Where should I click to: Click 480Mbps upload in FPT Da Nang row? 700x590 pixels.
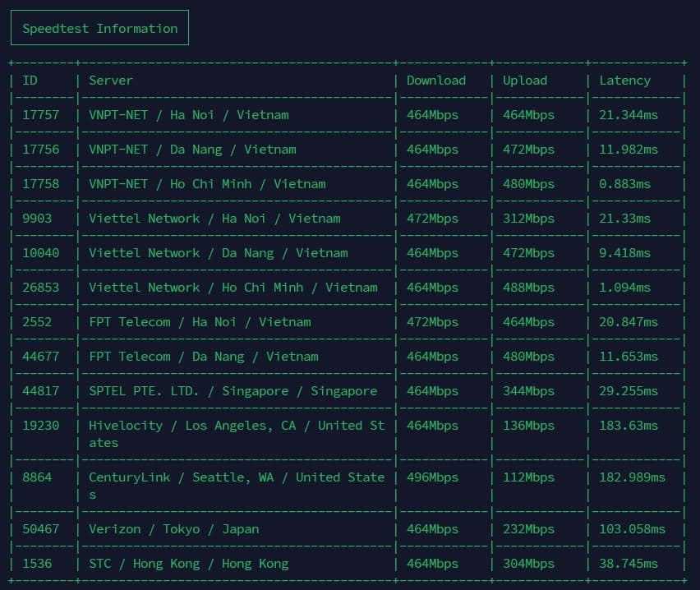tap(528, 357)
